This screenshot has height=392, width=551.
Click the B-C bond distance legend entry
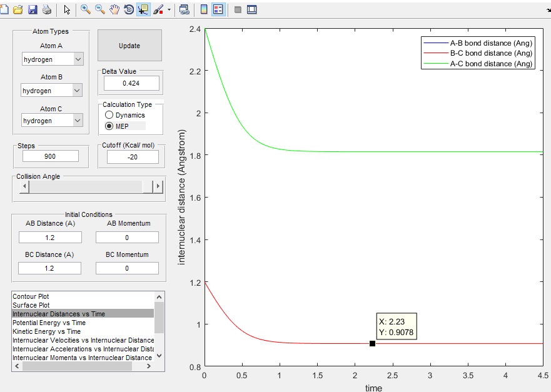478,53
